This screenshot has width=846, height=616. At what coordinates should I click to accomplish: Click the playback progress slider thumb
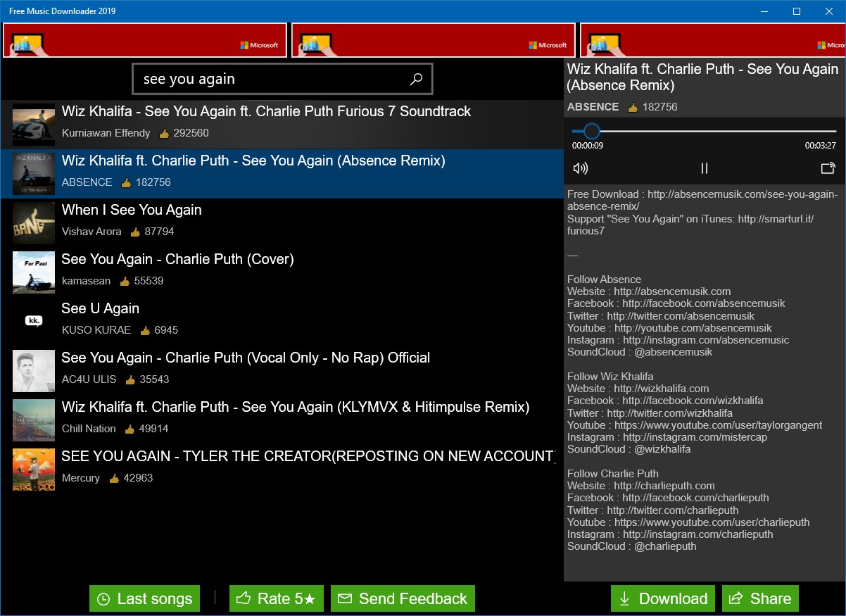[592, 131]
